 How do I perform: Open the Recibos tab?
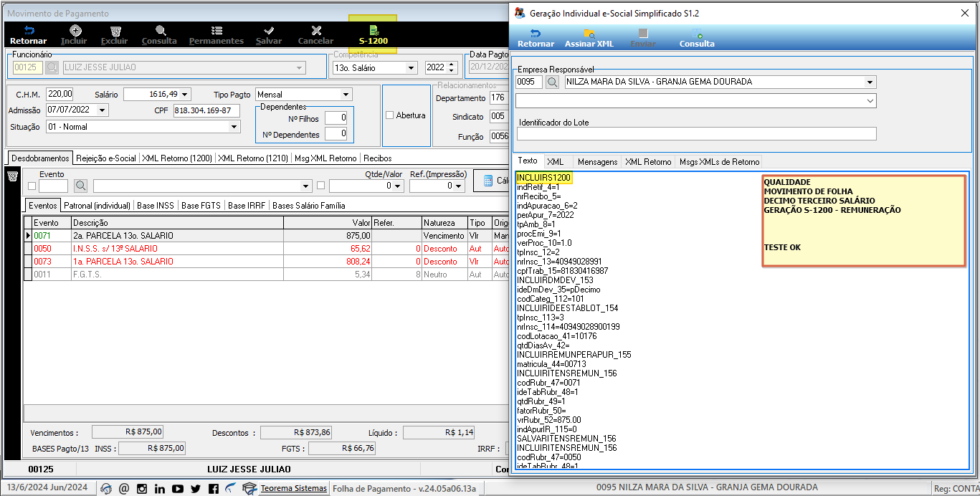(x=378, y=158)
